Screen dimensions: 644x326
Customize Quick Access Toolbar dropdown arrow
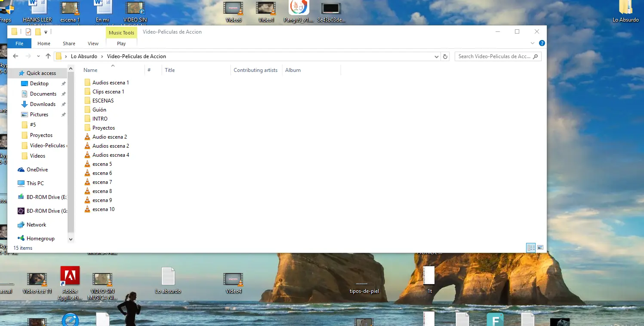46,32
